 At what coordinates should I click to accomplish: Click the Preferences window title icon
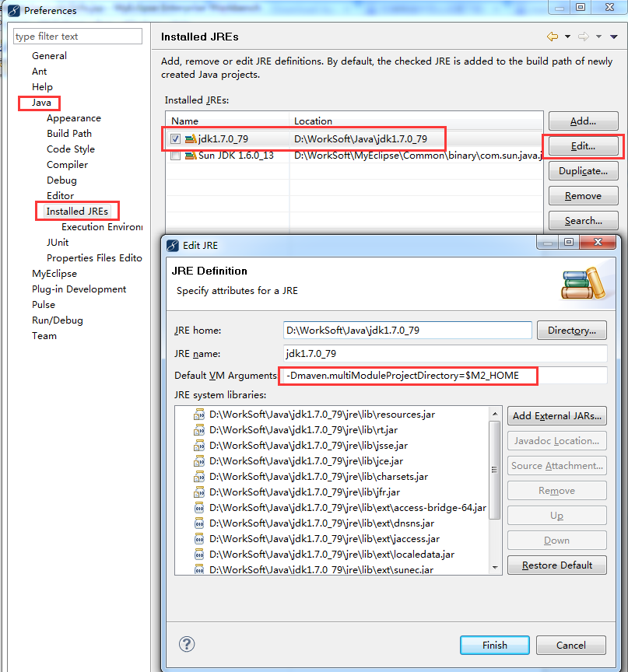click(14, 10)
